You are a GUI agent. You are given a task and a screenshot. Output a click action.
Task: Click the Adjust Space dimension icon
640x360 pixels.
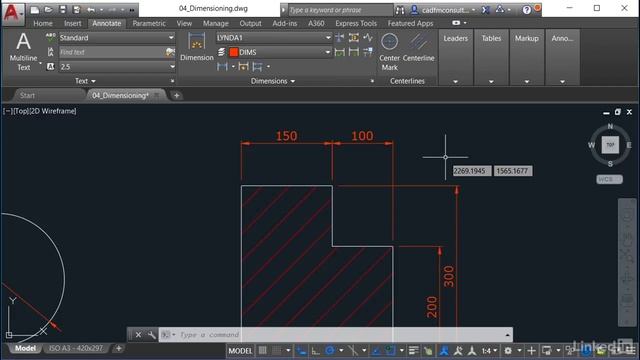tap(353, 38)
